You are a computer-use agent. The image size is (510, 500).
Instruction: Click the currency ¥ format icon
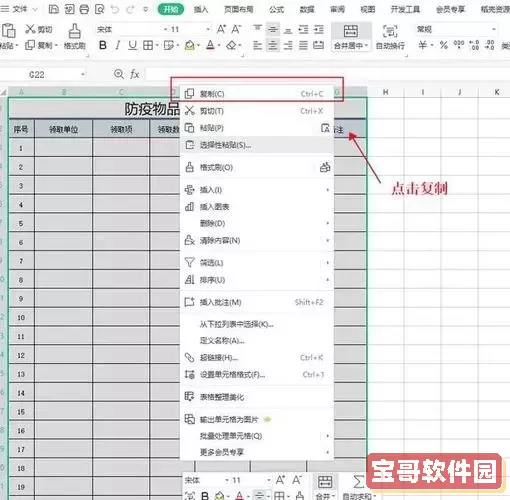pos(422,45)
